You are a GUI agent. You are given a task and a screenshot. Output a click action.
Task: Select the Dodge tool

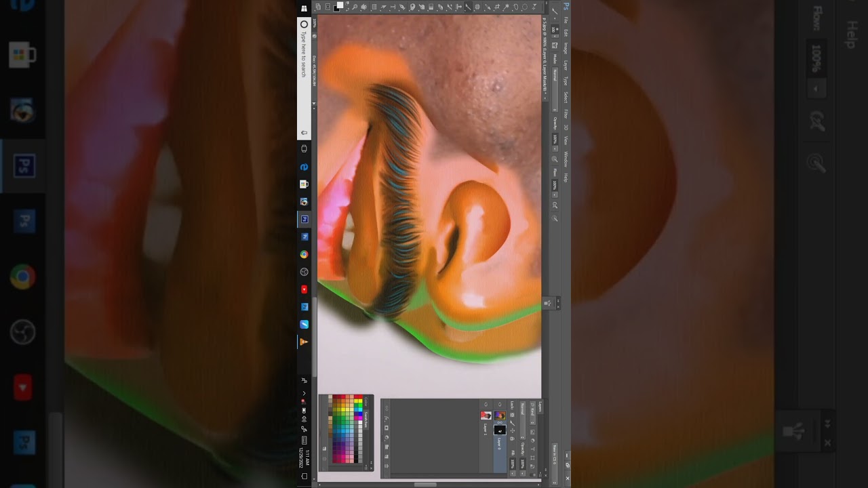click(411, 7)
